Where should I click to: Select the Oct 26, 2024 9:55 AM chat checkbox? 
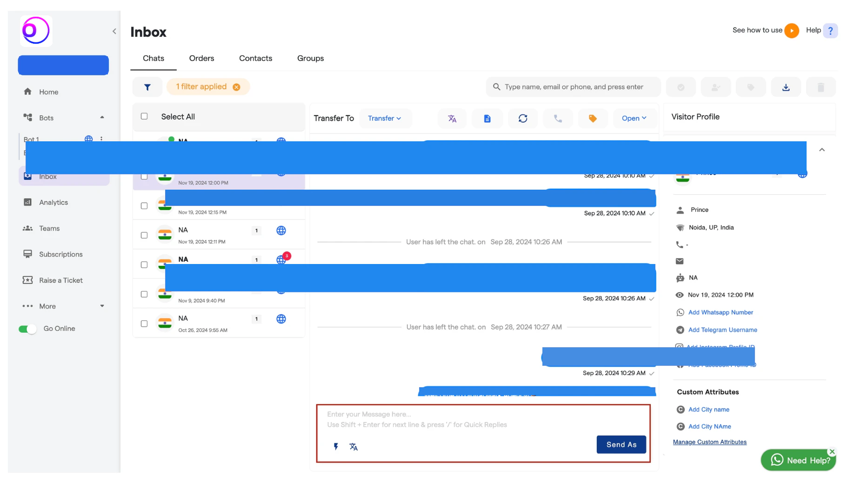click(144, 324)
